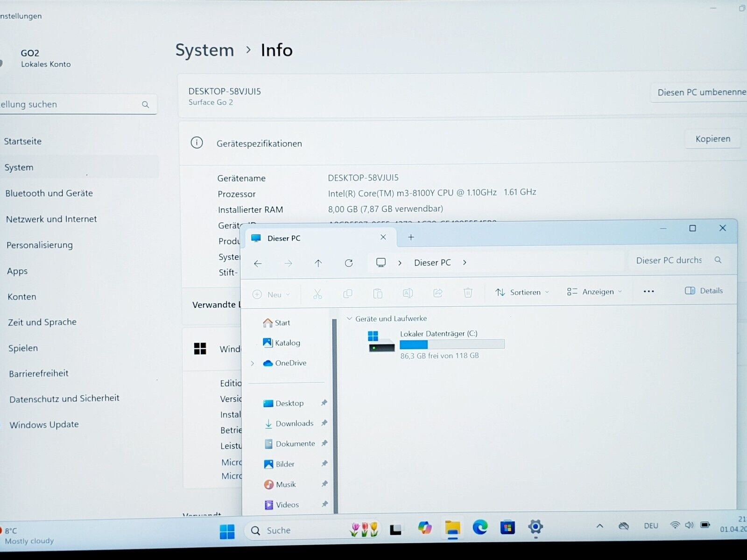Viewport: 747px width, 560px height.
Task: Refresh the Dieser PC view
Action: [x=349, y=263]
